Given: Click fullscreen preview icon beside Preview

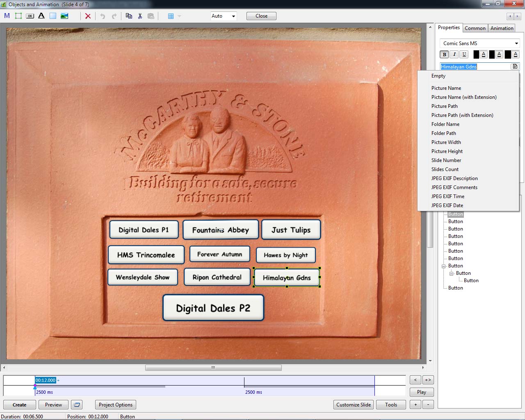Looking at the screenshot, I should [77, 405].
